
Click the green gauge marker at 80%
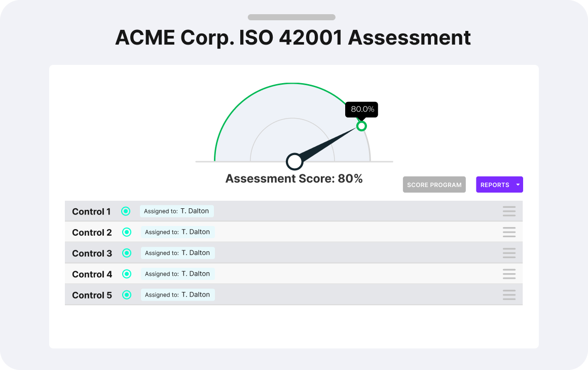[x=361, y=126]
